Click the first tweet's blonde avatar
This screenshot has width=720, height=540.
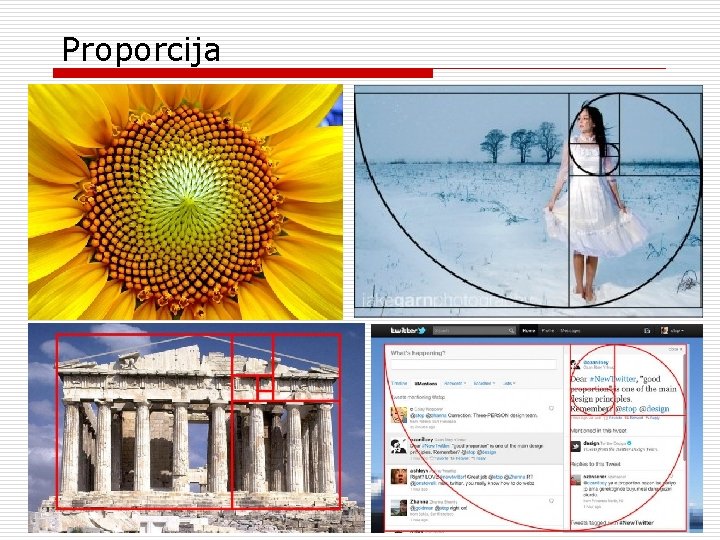tap(399, 415)
